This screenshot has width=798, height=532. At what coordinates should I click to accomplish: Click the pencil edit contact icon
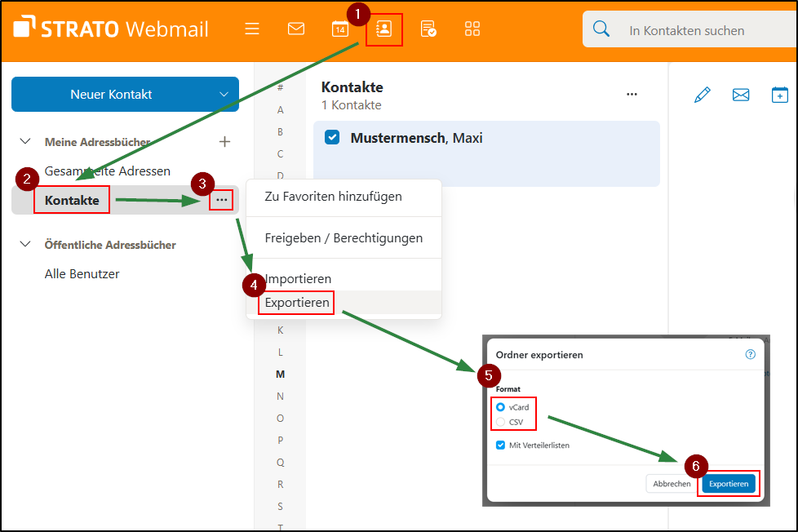point(702,95)
